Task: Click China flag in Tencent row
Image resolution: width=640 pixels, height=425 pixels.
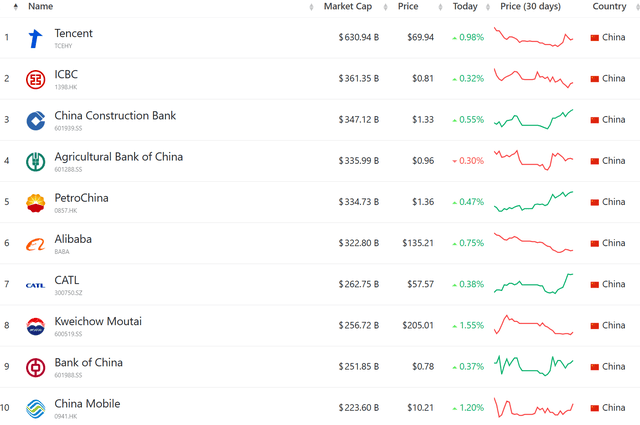Action: tap(595, 38)
